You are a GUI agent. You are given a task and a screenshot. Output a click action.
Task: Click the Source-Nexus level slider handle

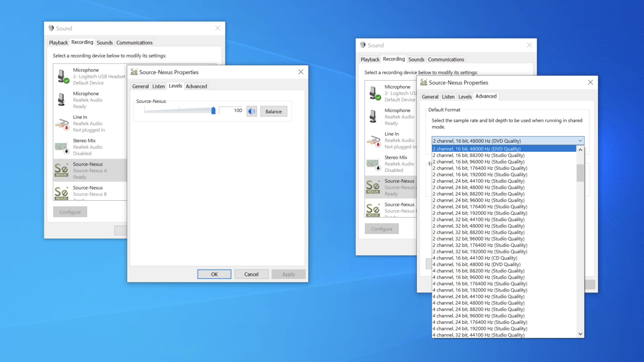[213, 110]
